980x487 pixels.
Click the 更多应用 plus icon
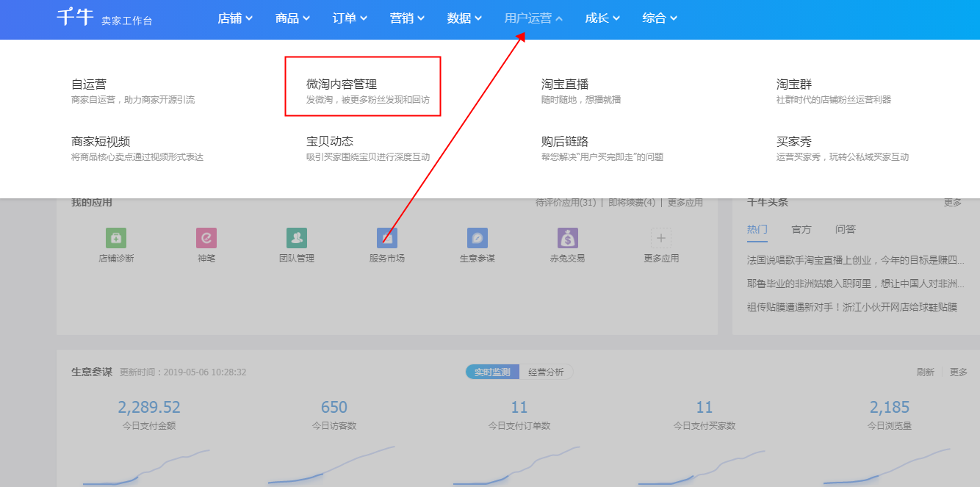click(x=661, y=238)
